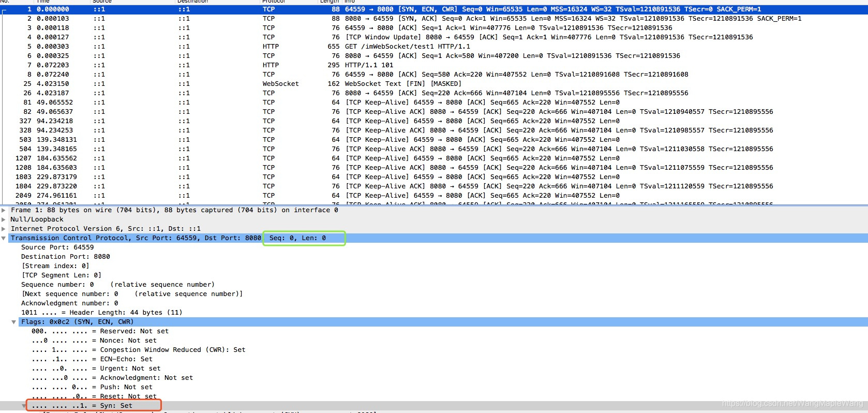Select the GET /imWebSocket/test1 HTTP packet
Image resolution: width=868 pixels, height=413 pixels.
(434, 47)
